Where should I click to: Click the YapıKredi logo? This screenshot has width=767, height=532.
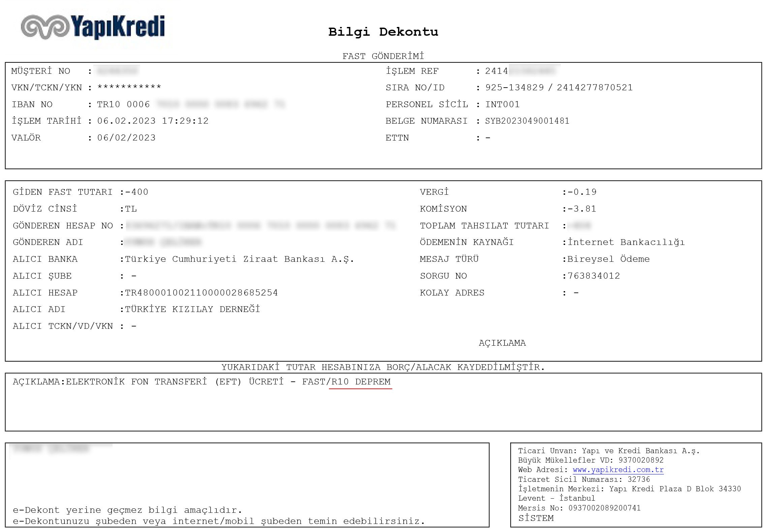tap(93, 27)
